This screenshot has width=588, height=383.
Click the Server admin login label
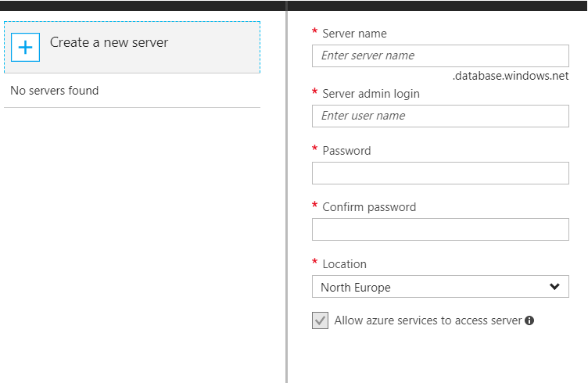[x=371, y=94]
